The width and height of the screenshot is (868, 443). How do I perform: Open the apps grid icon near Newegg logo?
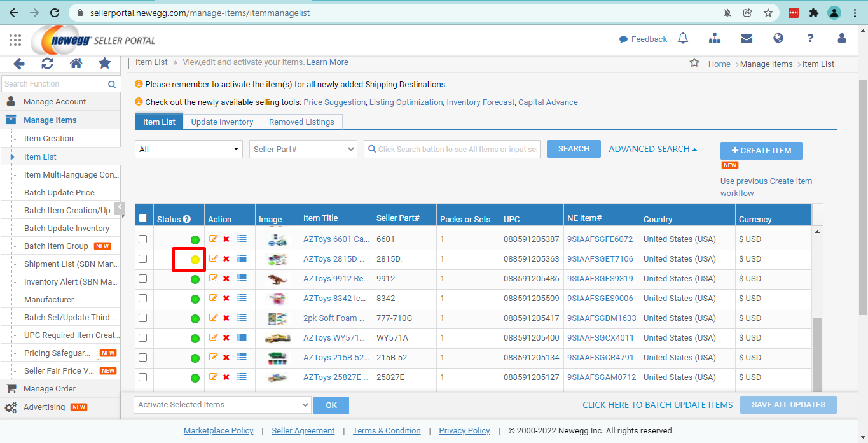pyautogui.click(x=15, y=40)
